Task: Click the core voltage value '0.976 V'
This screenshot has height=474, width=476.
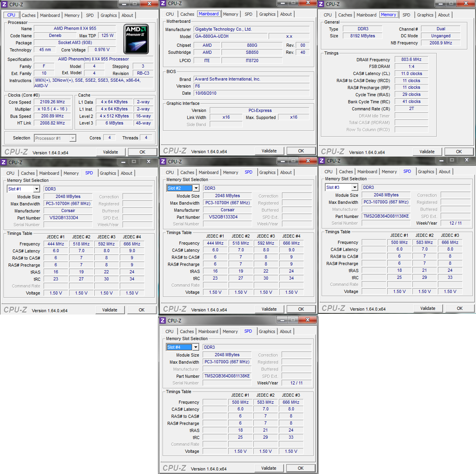Action: pyautogui.click(x=102, y=49)
